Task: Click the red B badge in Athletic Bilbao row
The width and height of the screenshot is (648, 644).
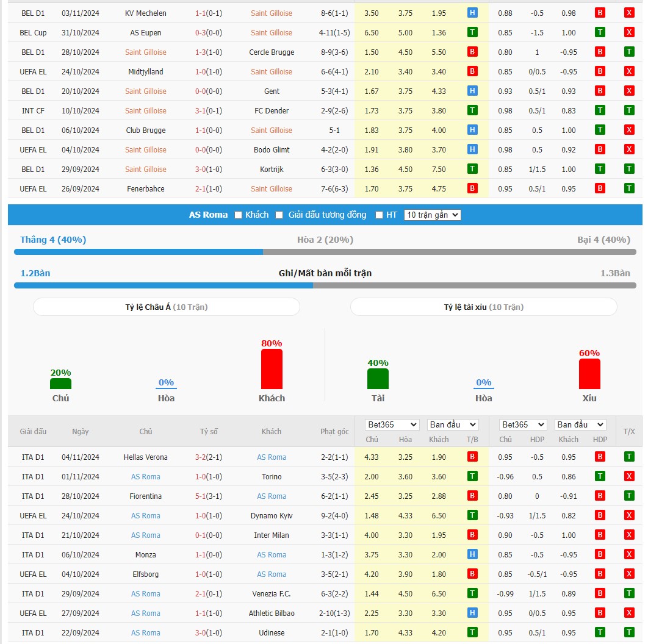Action: pos(600,613)
